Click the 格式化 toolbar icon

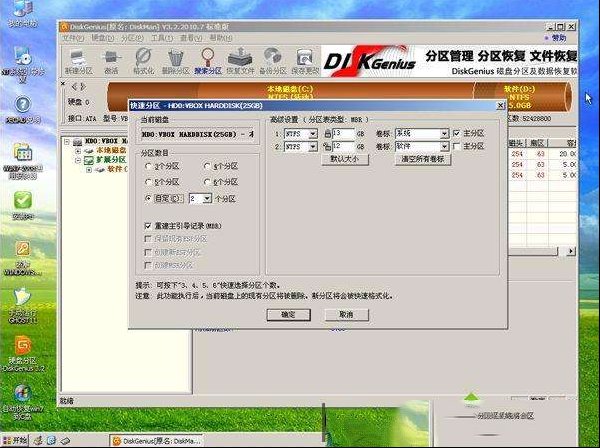pos(143,61)
